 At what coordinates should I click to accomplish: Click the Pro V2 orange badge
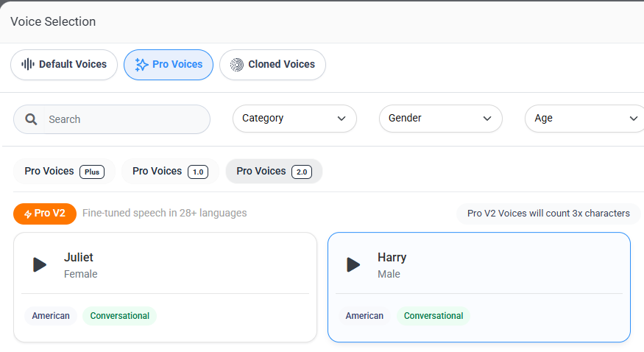(45, 214)
